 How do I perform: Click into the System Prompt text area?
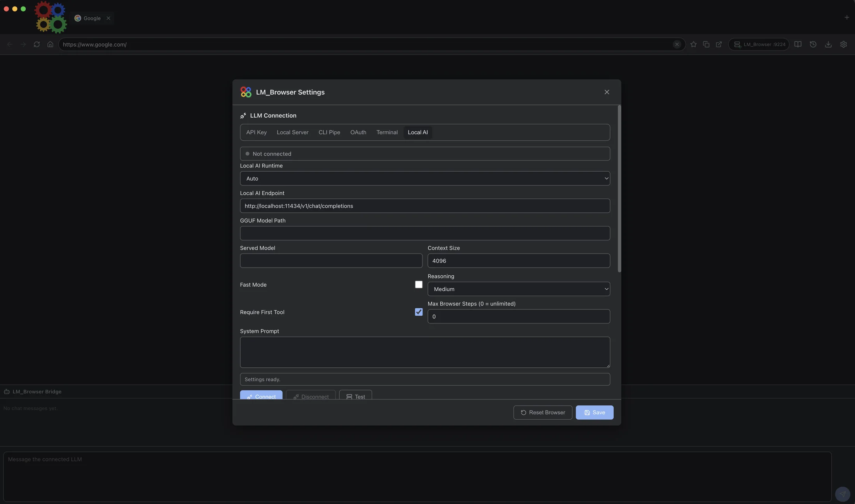coord(425,352)
